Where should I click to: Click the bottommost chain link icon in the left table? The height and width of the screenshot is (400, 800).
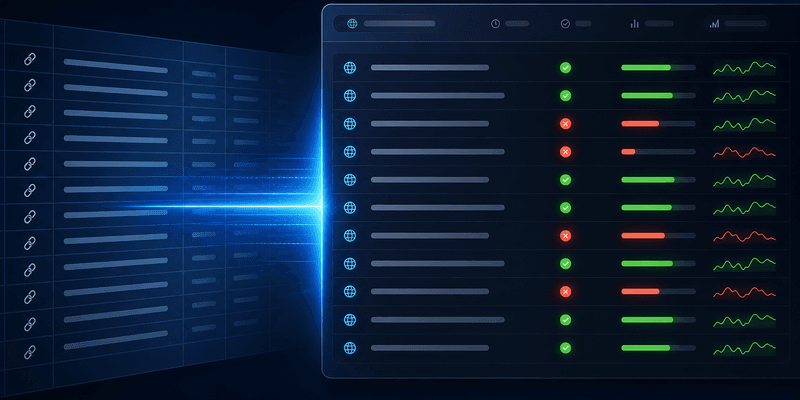[30, 352]
